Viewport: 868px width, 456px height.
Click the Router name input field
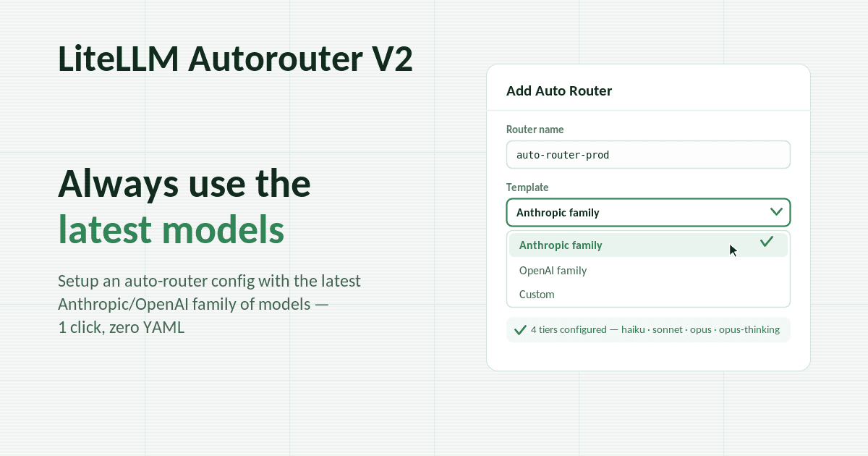point(648,155)
